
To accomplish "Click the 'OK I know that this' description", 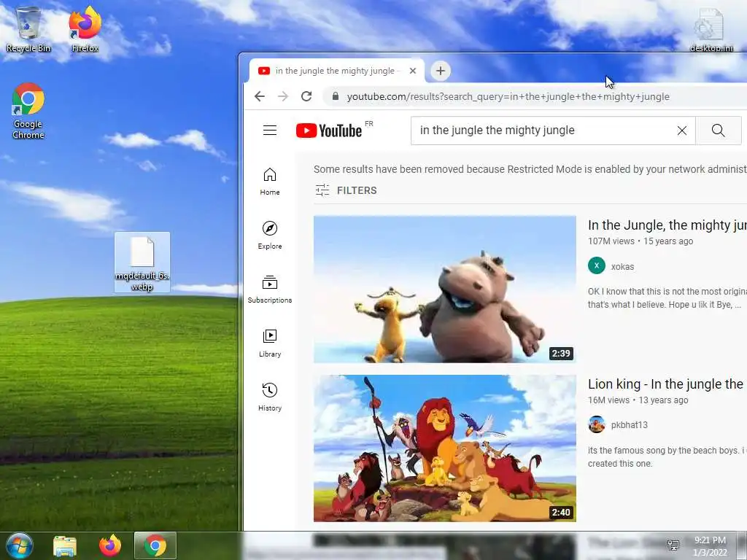I will point(667,298).
